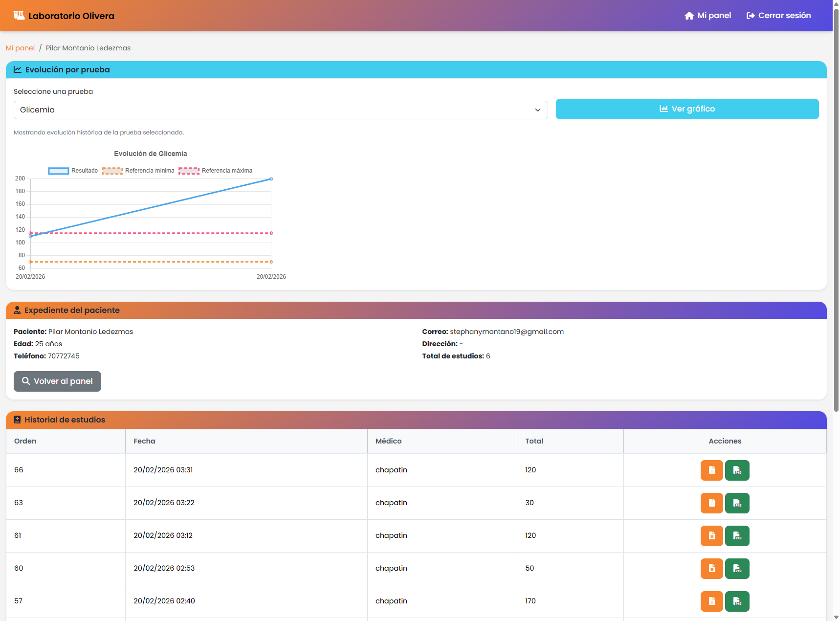Toggle the Resultado series in chart legend
Screen dimensions: 840x621
(x=73, y=171)
